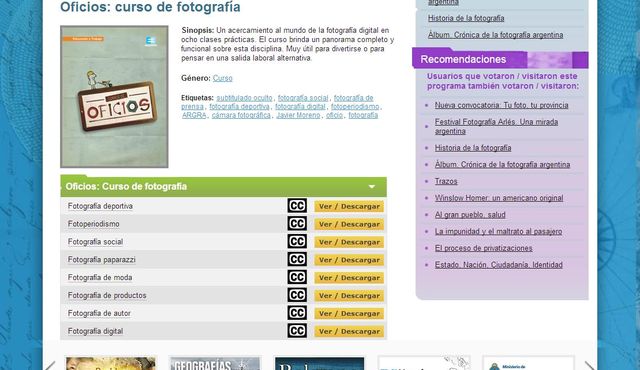Select the oficio tag
The height and width of the screenshot is (370, 640).
(x=334, y=115)
